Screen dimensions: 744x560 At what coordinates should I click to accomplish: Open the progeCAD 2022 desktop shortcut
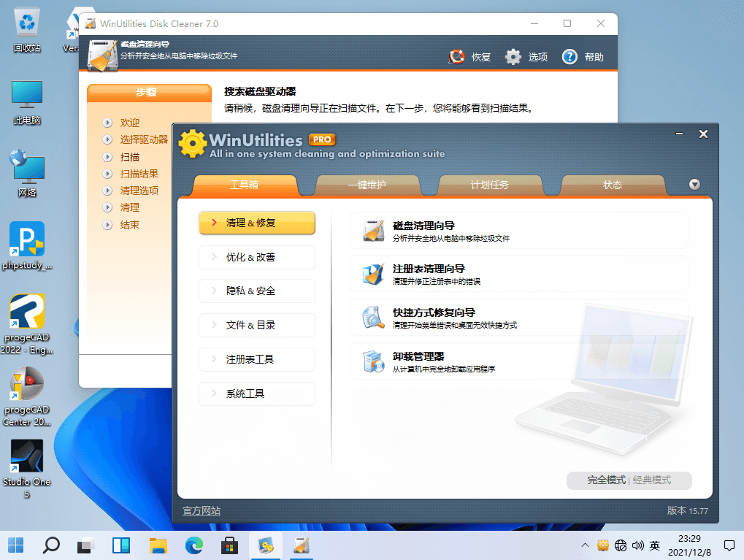[27, 324]
